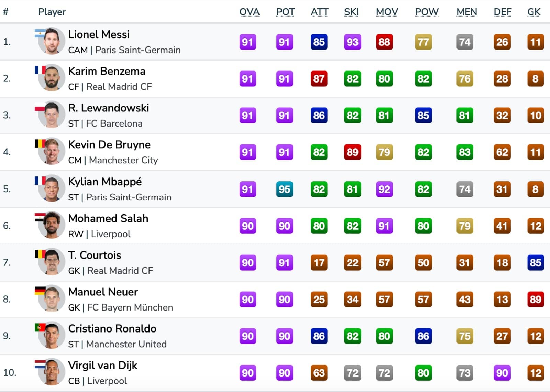Sort the table by OVA column
550x392 pixels.
pyautogui.click(x=250, y=12)
